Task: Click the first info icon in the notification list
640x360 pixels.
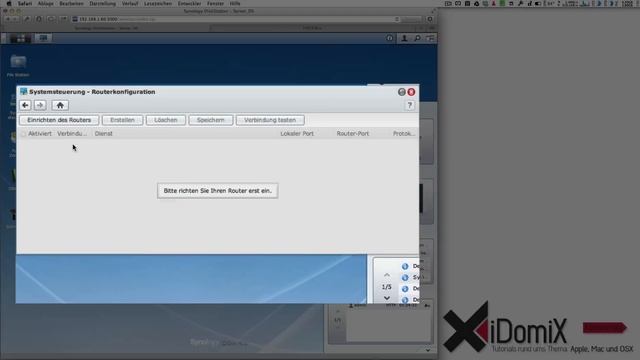Action: pyautogui.click(x=405, y=266)
